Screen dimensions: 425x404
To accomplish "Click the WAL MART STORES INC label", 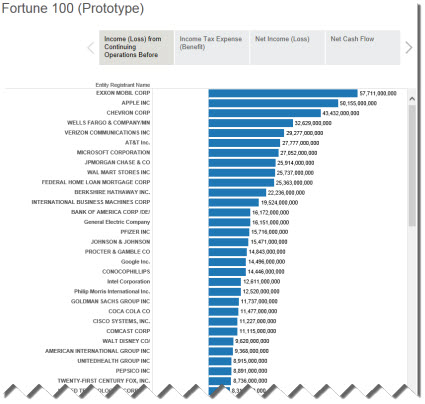I will [x=119, y=172].
